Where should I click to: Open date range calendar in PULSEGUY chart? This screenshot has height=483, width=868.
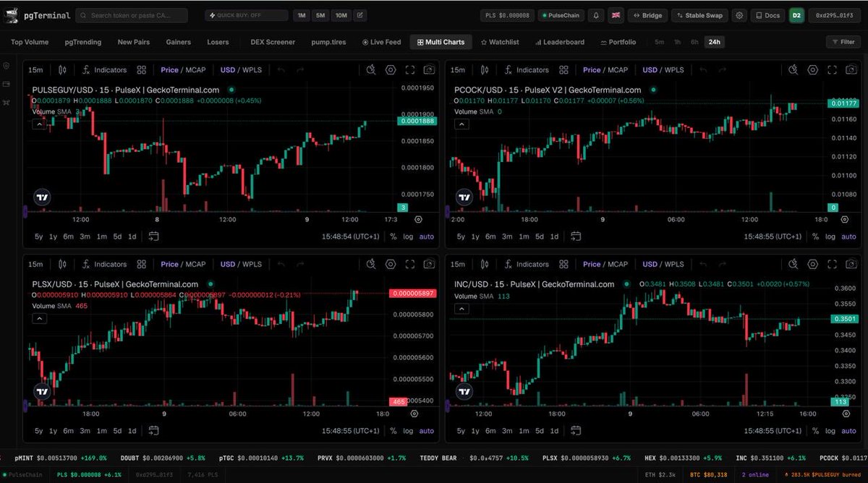pos(153,236)
